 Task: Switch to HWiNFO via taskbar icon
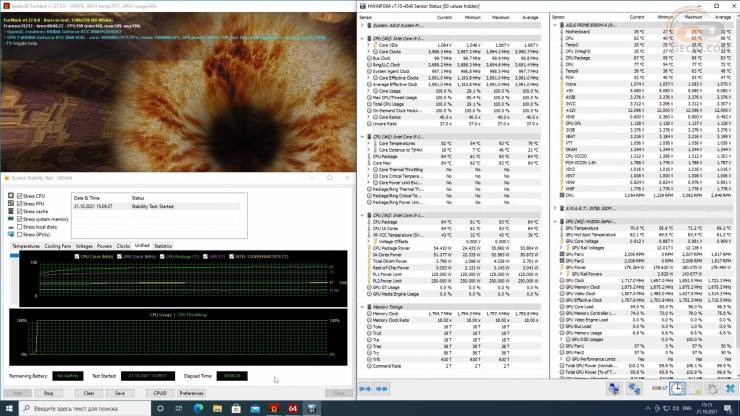311,408
